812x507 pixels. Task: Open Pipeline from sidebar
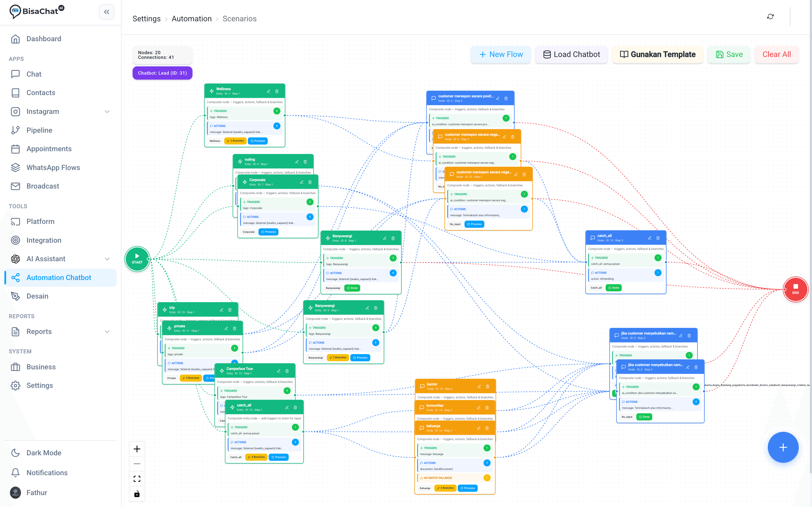pyautogui.click(x=61, y=130)
